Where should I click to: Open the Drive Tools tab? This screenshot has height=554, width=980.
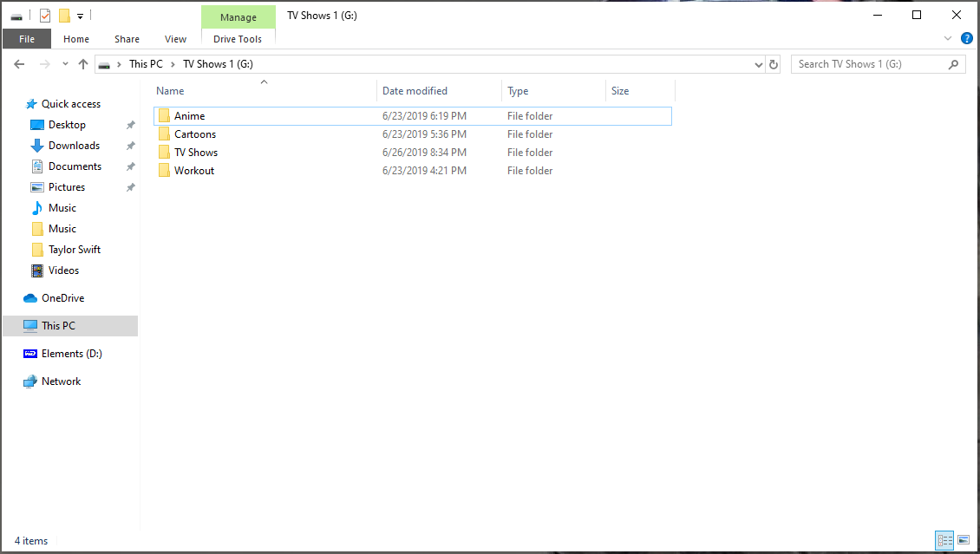coord(238,39)
